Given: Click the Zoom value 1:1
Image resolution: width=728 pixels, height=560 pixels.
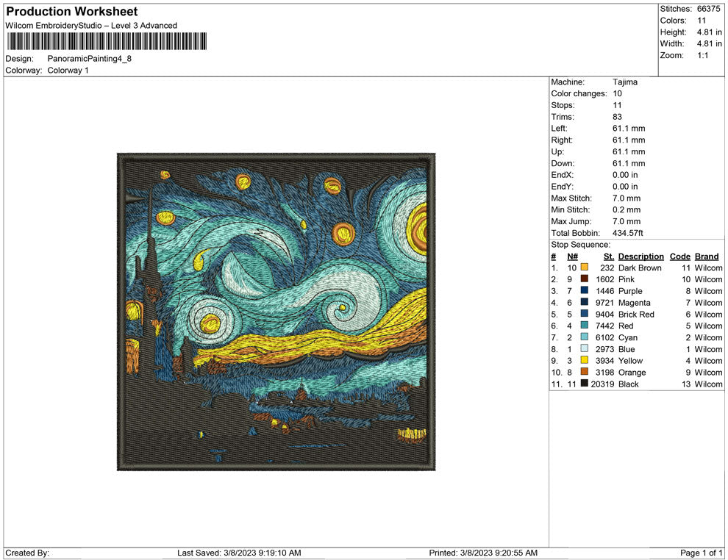Looking at the screenshot, I should [x=702, y=55].
